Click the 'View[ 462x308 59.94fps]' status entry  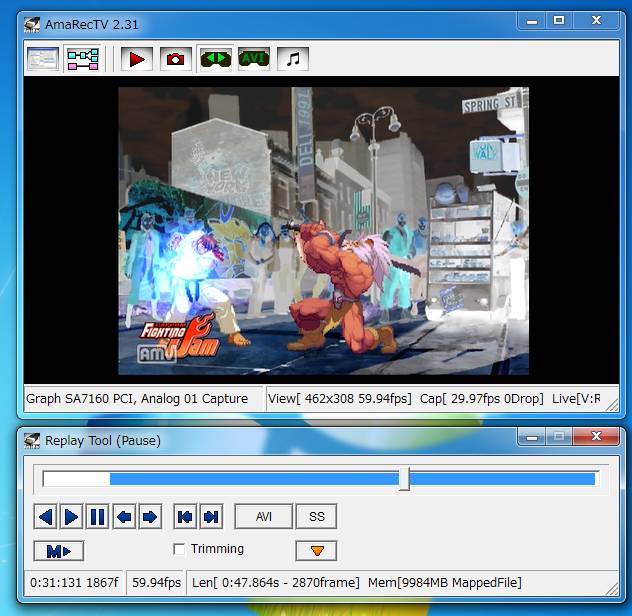click(x=340, y=398)
